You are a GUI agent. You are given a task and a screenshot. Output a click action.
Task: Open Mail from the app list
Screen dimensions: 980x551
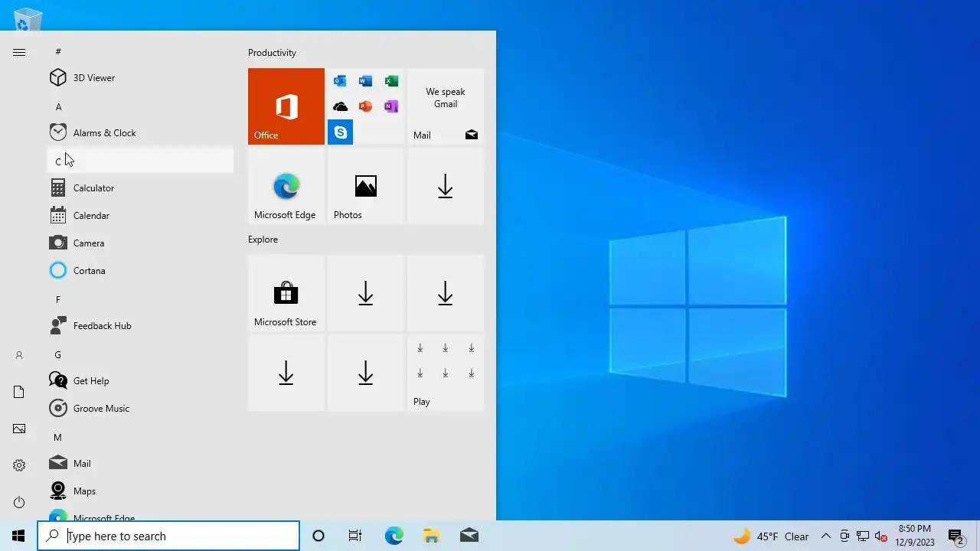(140, 463)
